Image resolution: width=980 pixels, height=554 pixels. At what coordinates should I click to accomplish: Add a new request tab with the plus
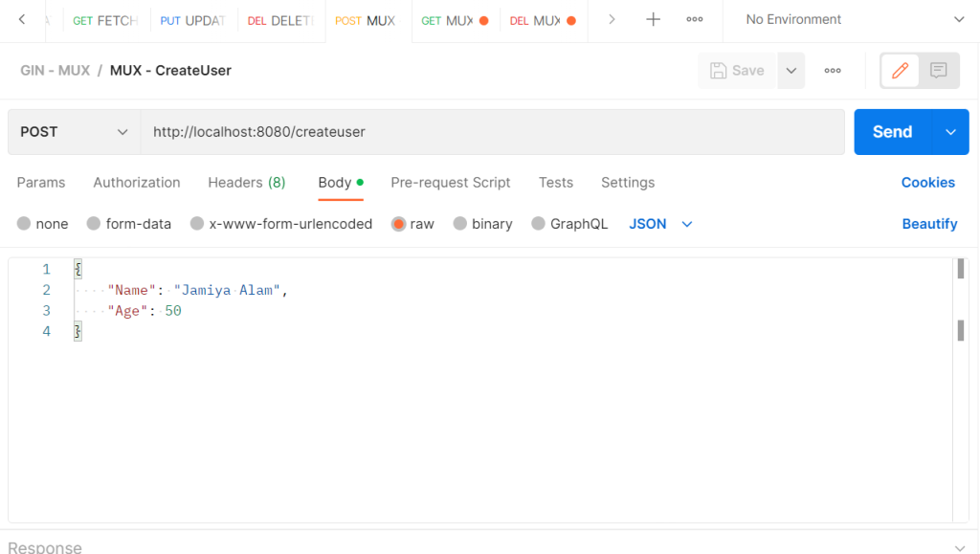tap(653, 19)
